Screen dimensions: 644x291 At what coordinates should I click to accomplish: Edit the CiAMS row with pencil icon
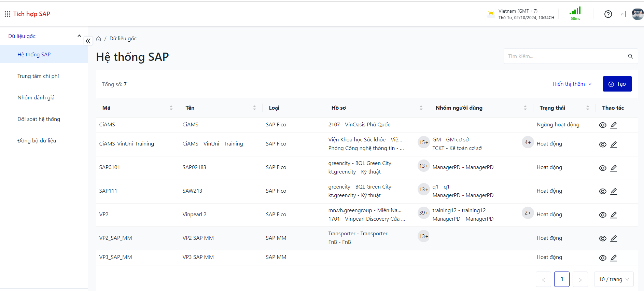tap(614, 125)
